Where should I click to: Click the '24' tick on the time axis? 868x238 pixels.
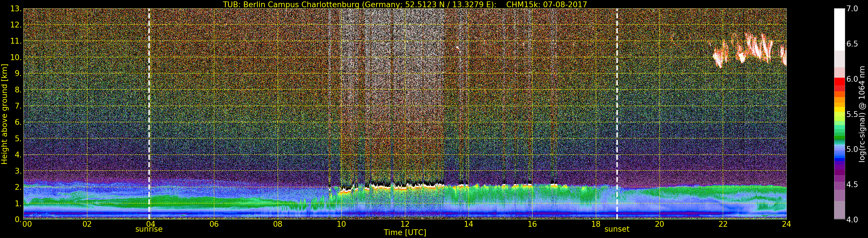coord(786,224)
